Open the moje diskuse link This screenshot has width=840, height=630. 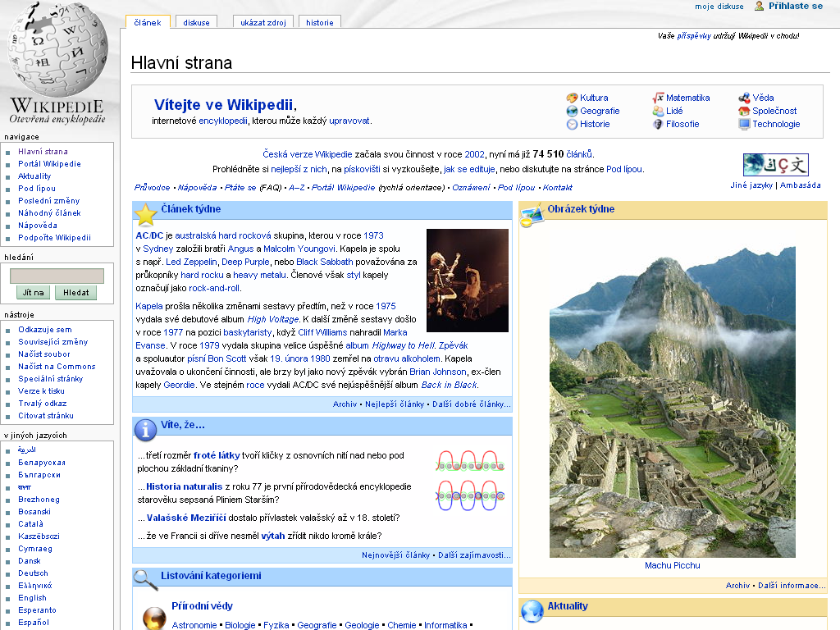719,7
